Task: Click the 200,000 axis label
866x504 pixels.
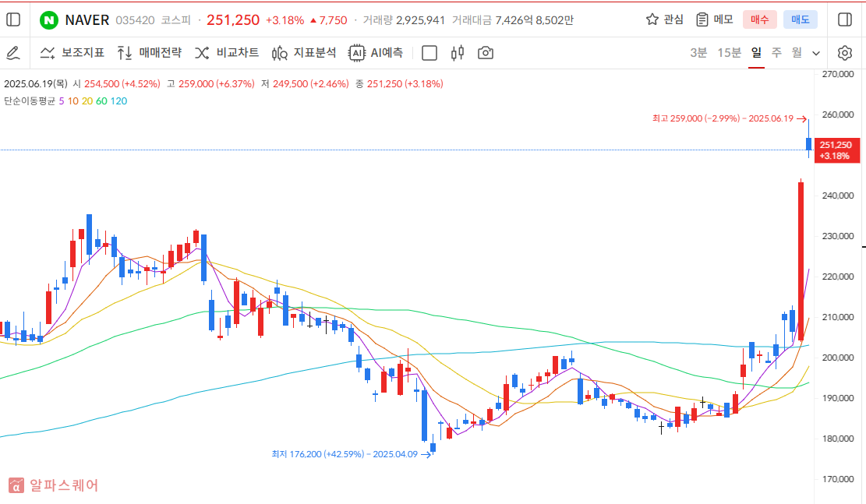Action: click(x=837, y=358)
